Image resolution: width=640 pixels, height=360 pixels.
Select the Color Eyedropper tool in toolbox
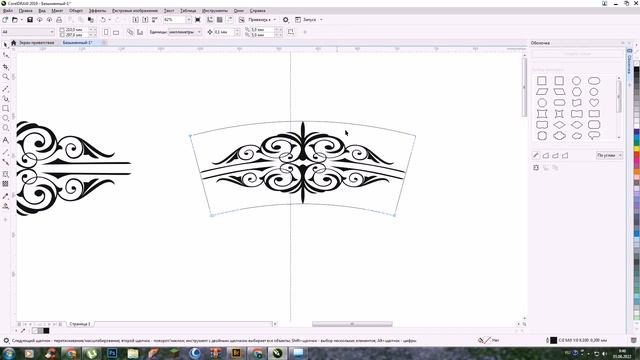(x=5, y=196)
